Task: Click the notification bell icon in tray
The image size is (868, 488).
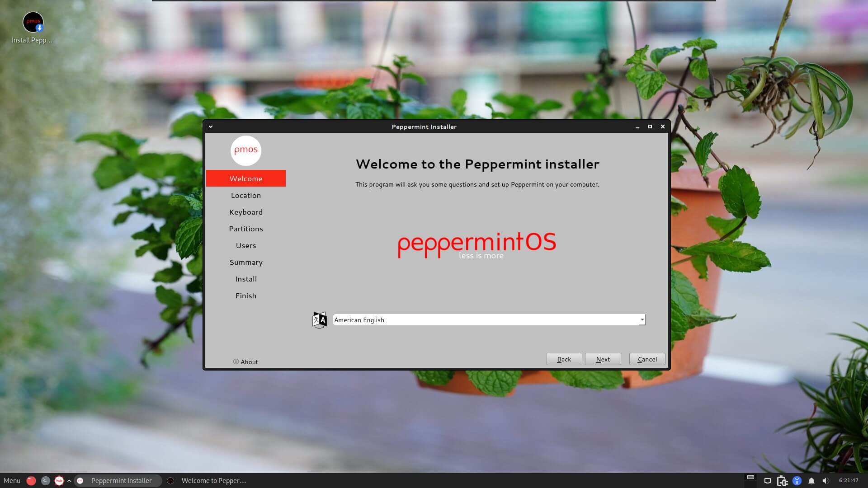Action: tap(812, 480)
